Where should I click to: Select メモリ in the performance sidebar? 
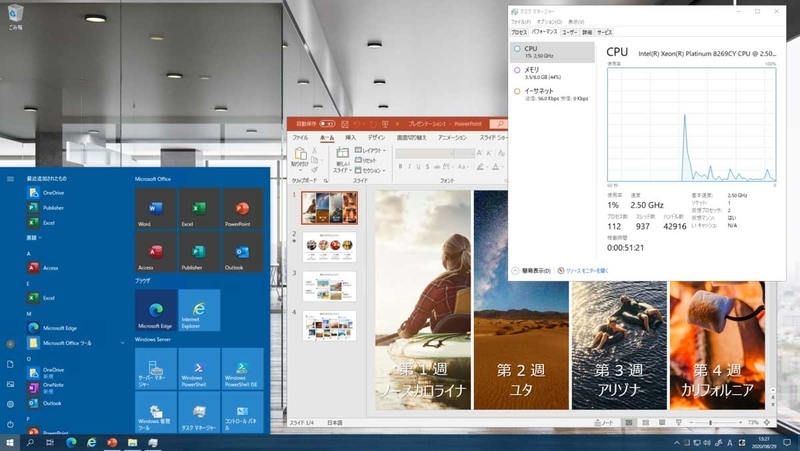coord(532,70)
